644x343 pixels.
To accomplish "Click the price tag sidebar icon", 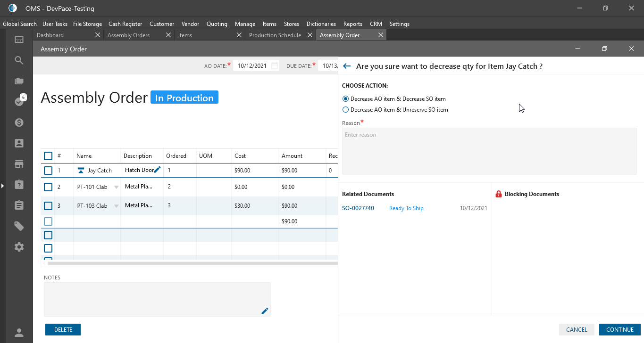I will point(19,226).
